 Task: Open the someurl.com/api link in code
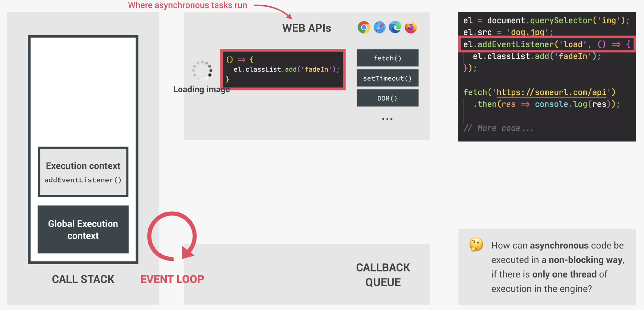click(551, 92)
